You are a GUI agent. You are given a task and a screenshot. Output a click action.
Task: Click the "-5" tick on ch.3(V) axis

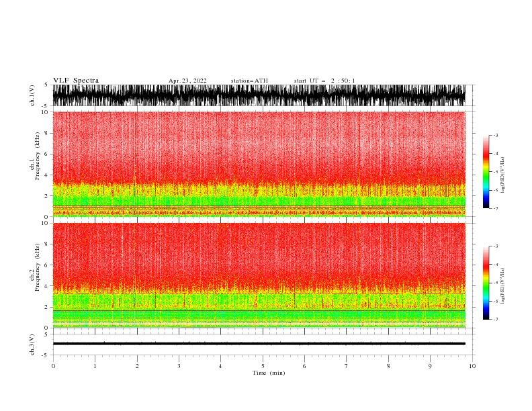click(x=46, y=355)
